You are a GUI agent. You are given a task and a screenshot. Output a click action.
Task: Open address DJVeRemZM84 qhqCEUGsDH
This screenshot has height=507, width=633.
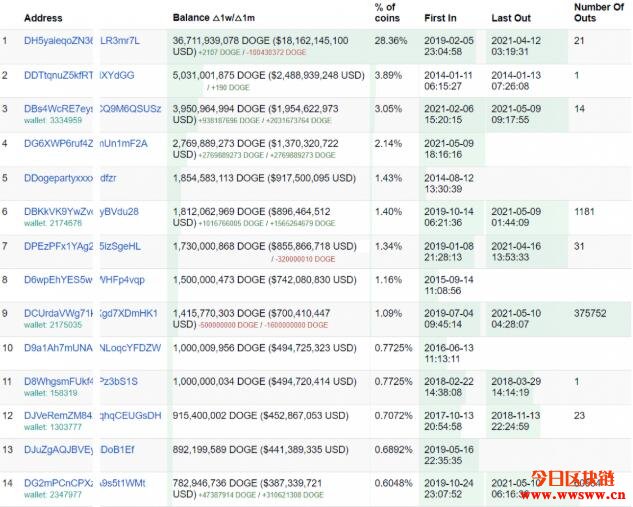(92, 415)
